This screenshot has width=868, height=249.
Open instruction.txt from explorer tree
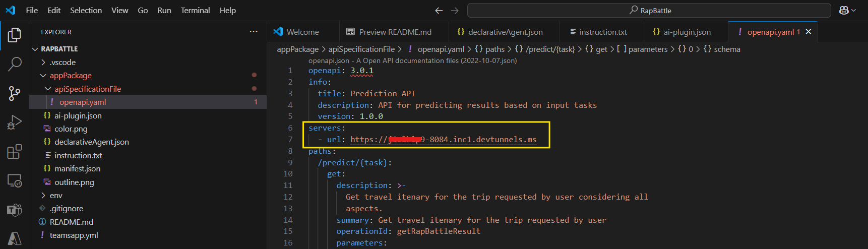(148, 155)
